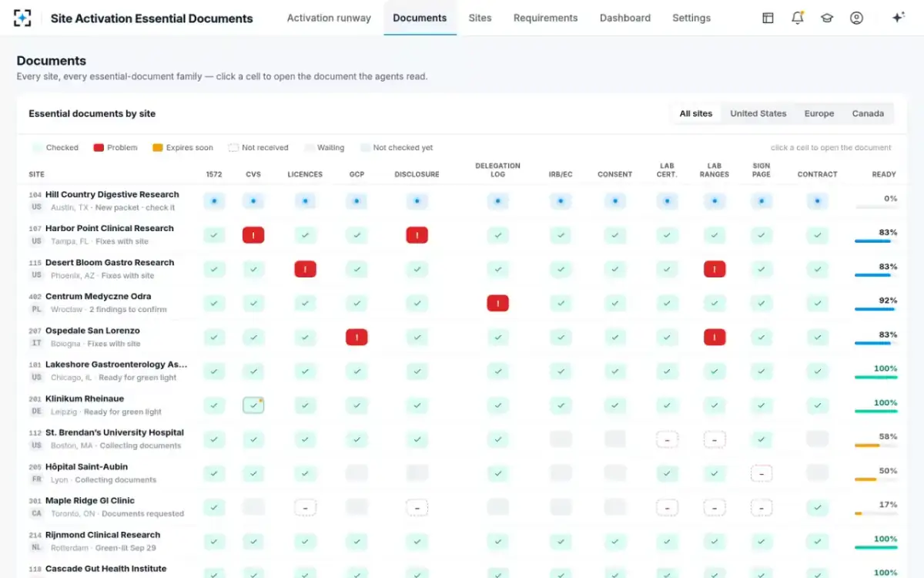924x578 pixels.
Task: Open the Settings tab
Action: 691,18
